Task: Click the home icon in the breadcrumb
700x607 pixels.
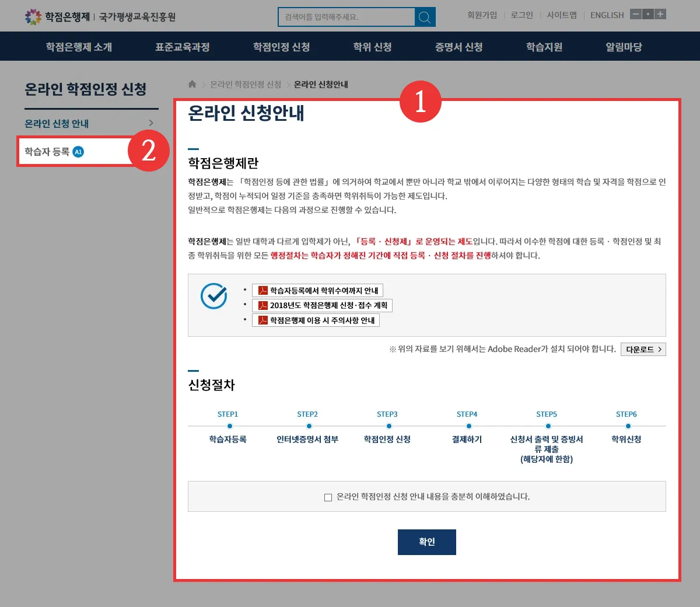Action: pyautogui.click(x=192, y=84)
